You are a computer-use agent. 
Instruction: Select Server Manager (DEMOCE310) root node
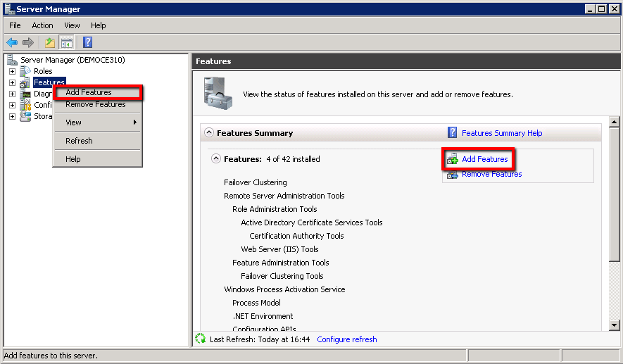73,61
